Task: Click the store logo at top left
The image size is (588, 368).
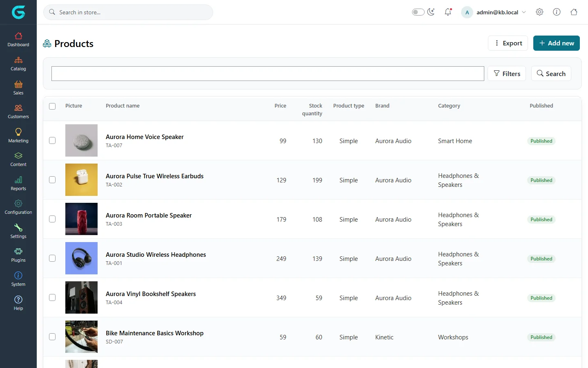Action: (x=18, y=12)
